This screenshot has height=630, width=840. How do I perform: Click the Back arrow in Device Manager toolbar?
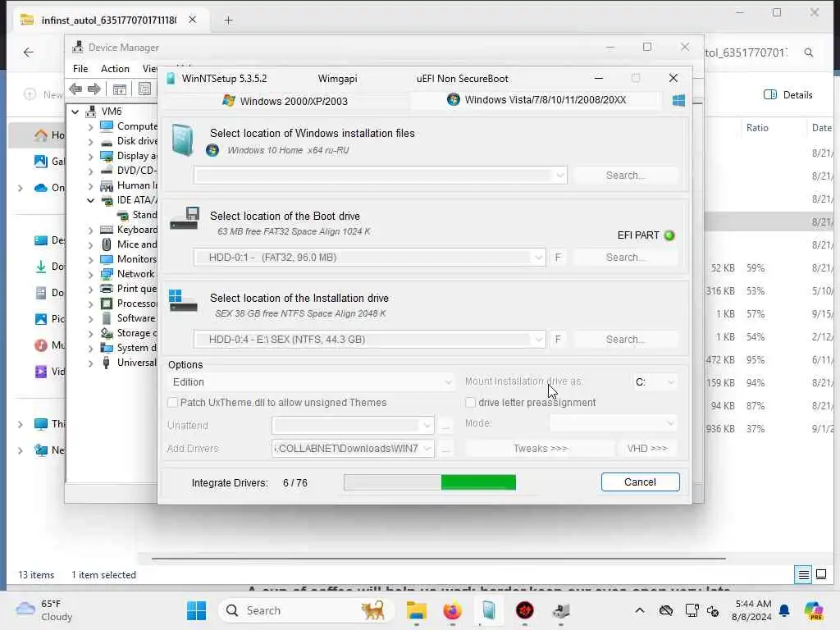coord(75,89)
